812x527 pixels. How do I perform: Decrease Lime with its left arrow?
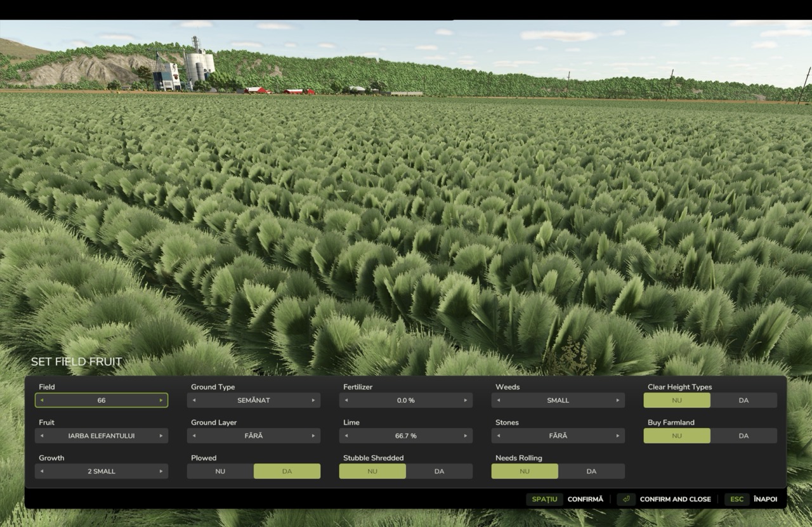(x=346, y=436)
